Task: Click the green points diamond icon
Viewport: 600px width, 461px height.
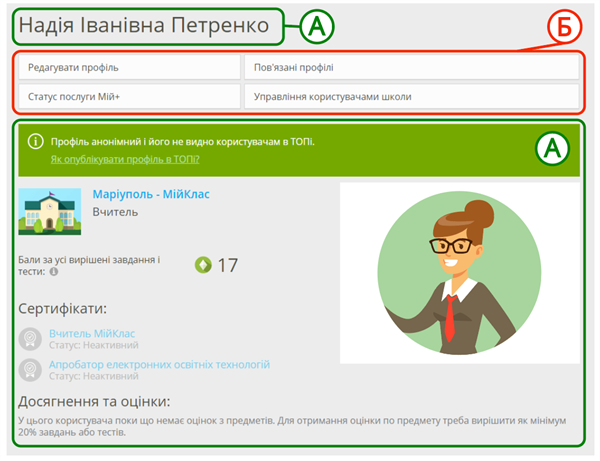Action: pos(203,265)
